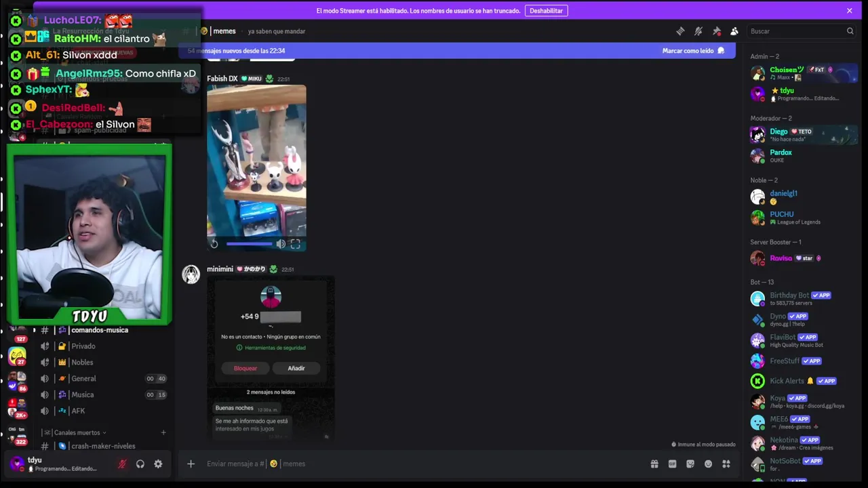Click FreeStuff bot in member list

pyautogui.click(x=804, y=361)
